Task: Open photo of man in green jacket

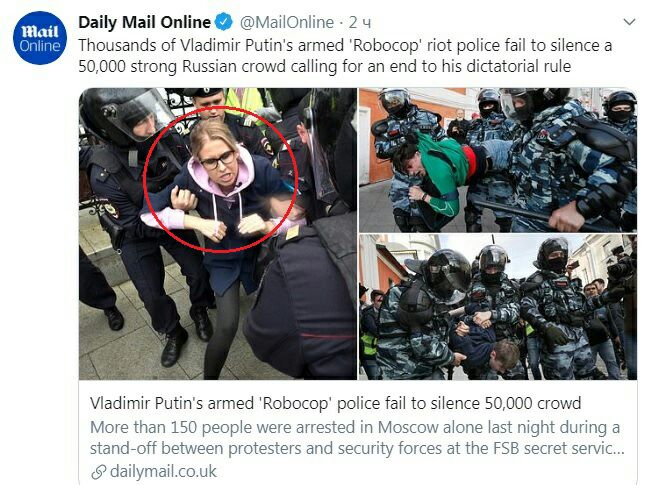Action: pos(498,160)
